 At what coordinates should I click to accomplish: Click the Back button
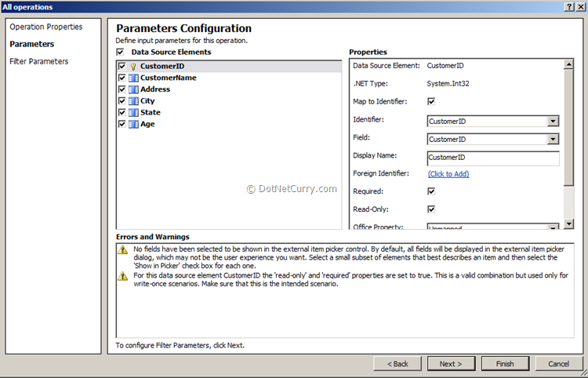397,364
